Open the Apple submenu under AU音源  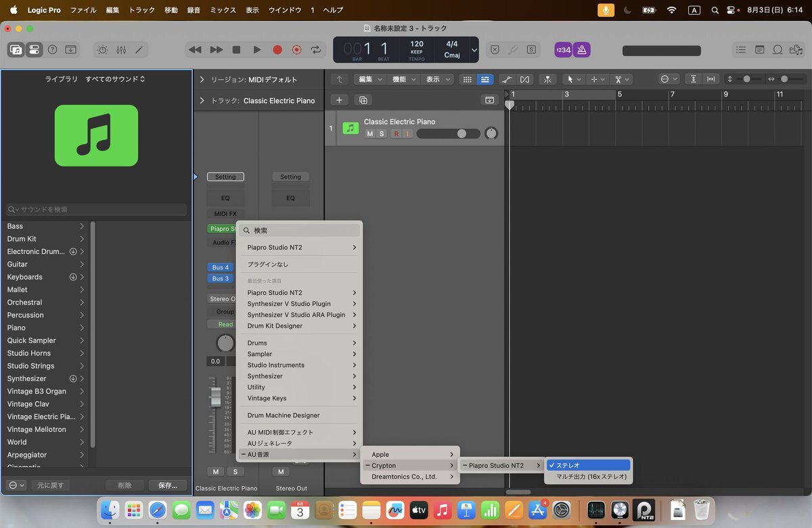click(411, 454)
